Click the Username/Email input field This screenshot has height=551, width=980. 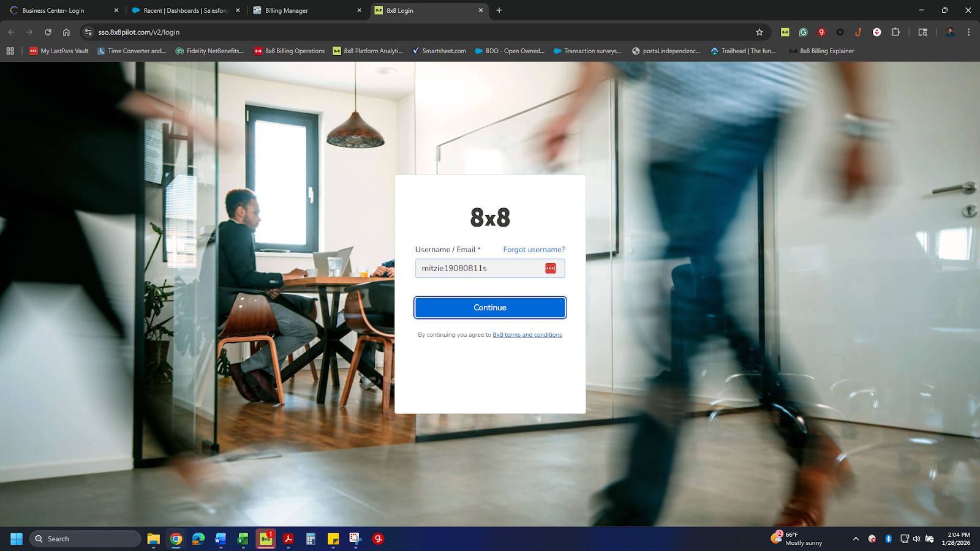pyautogui.click(x=478, y=268)
